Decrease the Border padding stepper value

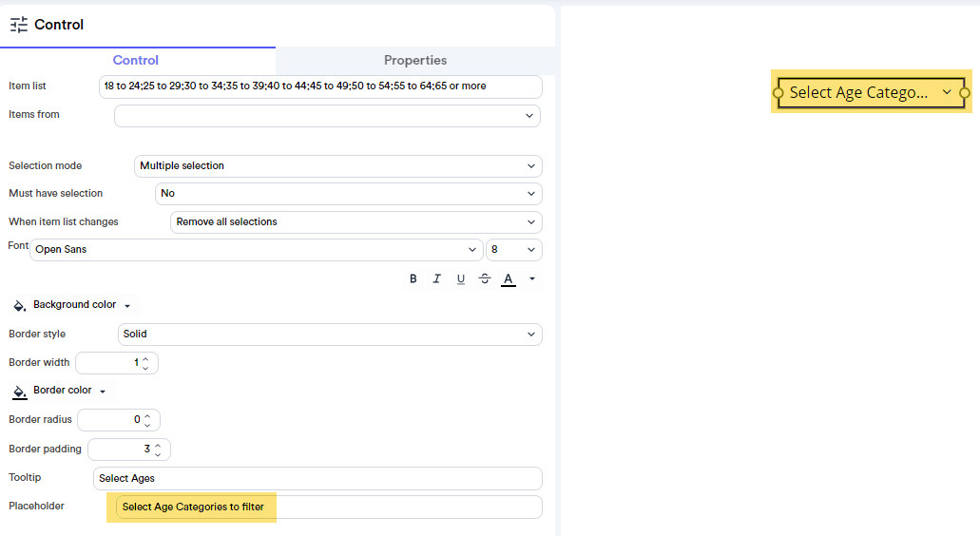[158, 453]
